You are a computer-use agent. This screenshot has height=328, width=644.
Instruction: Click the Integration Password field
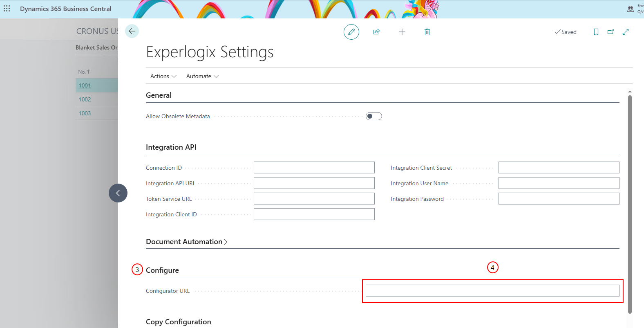tap(559, 199)
